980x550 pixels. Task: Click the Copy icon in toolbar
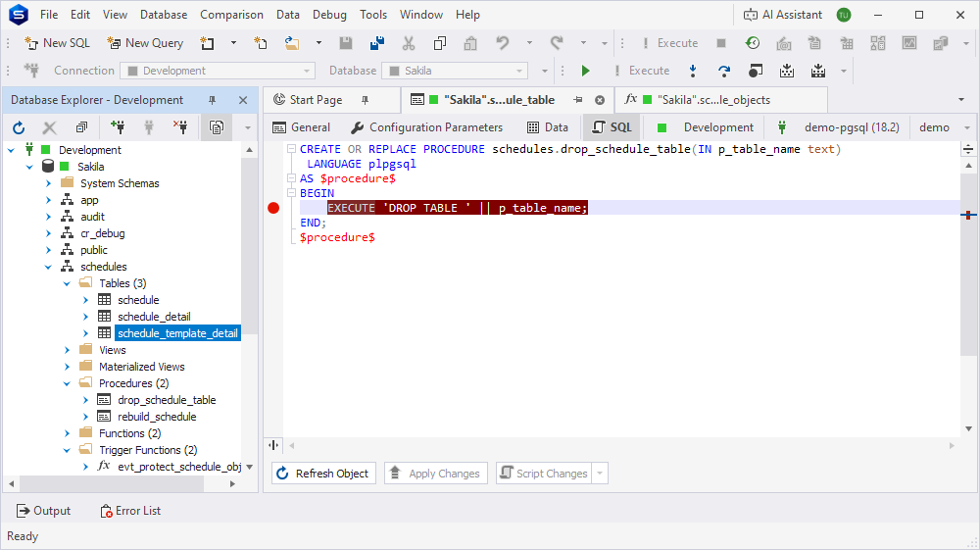[x=440, y=43]
